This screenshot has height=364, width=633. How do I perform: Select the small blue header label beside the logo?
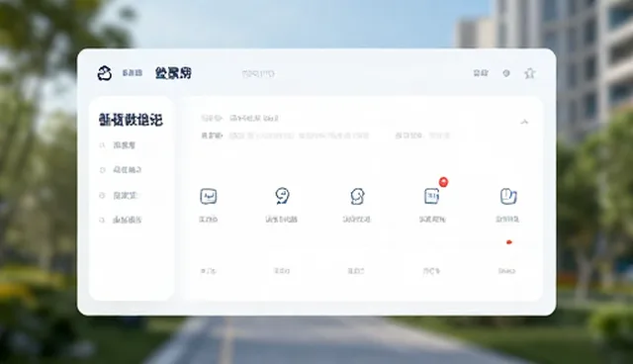[133, 73]
